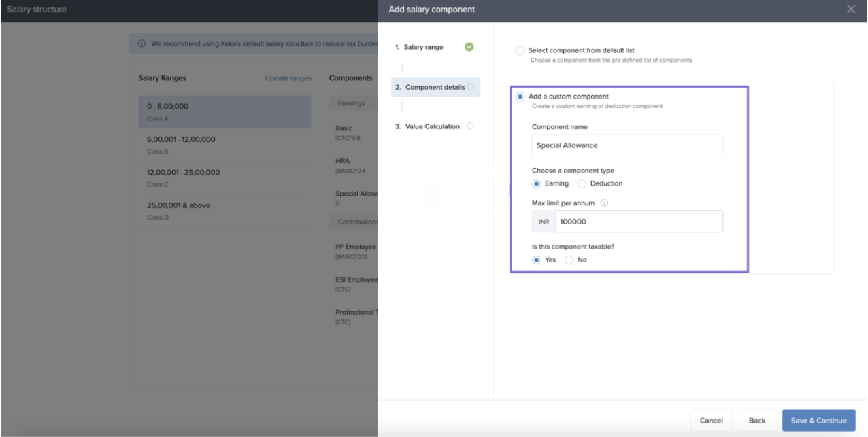Click the green Salary range completed checkmark
The width and height of the screenshot is (868, 437).
tap(469, 47)
